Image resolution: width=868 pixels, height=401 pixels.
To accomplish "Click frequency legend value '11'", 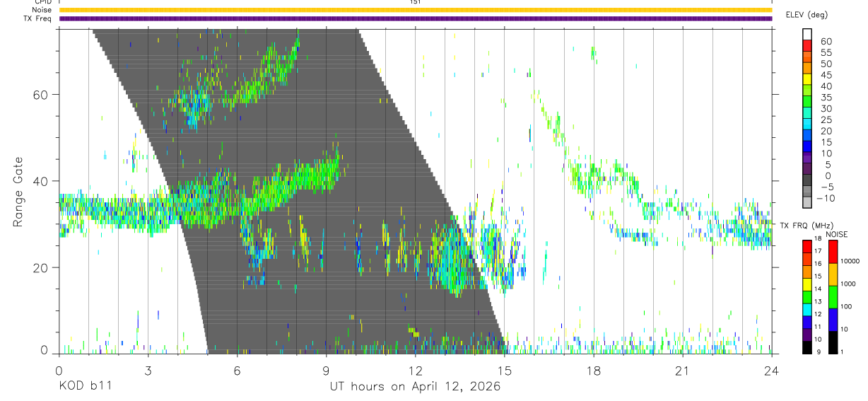I will (819, 328).
